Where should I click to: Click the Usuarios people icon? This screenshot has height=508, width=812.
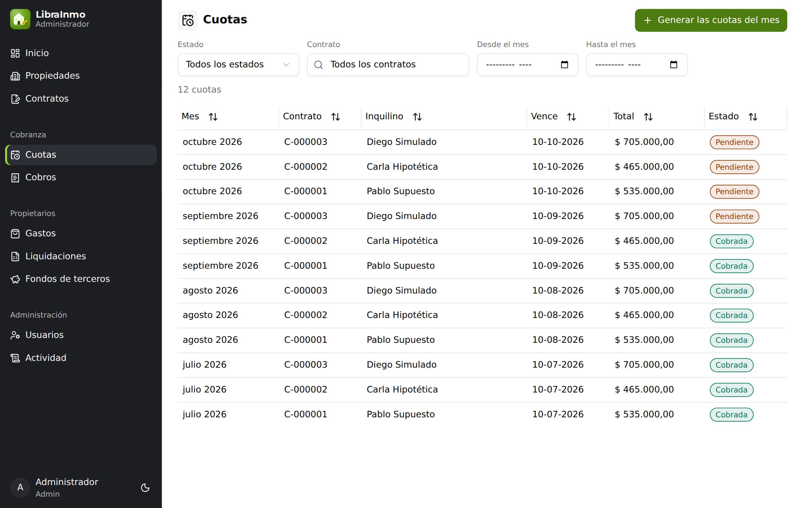point(15,335)
